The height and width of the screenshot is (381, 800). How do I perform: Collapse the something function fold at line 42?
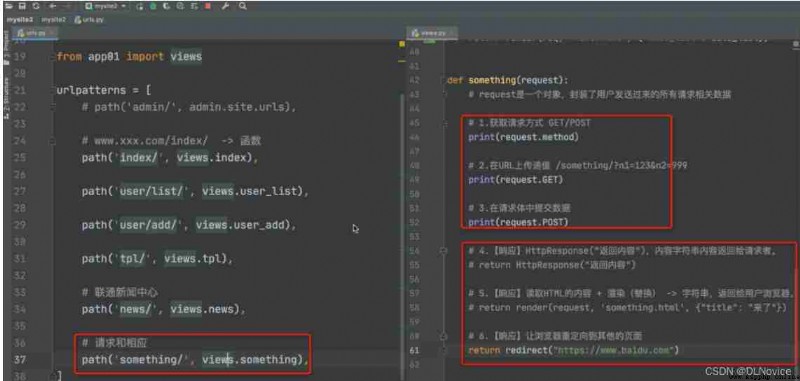tap(445, 80)
